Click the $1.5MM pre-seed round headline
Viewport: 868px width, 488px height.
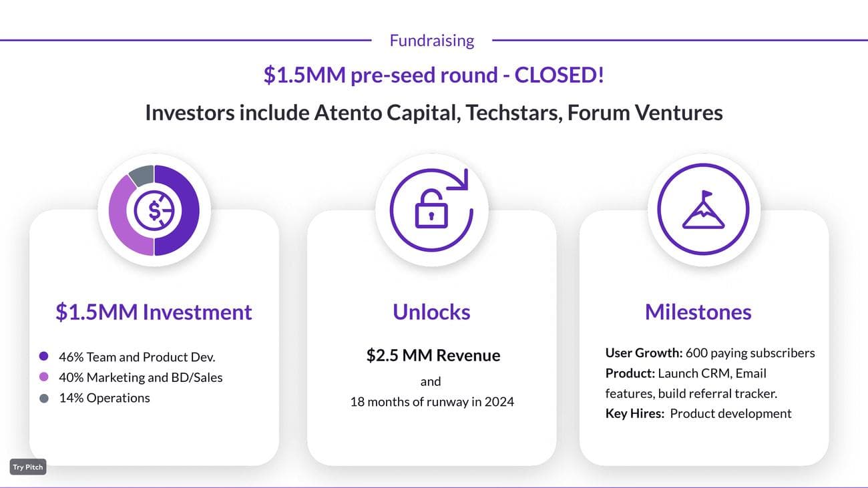pos(433,75)
